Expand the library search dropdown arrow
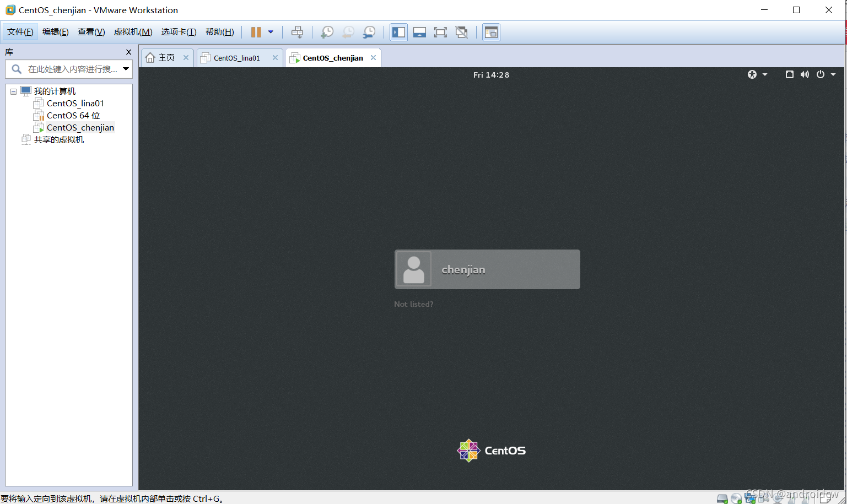 coord(126,69)
